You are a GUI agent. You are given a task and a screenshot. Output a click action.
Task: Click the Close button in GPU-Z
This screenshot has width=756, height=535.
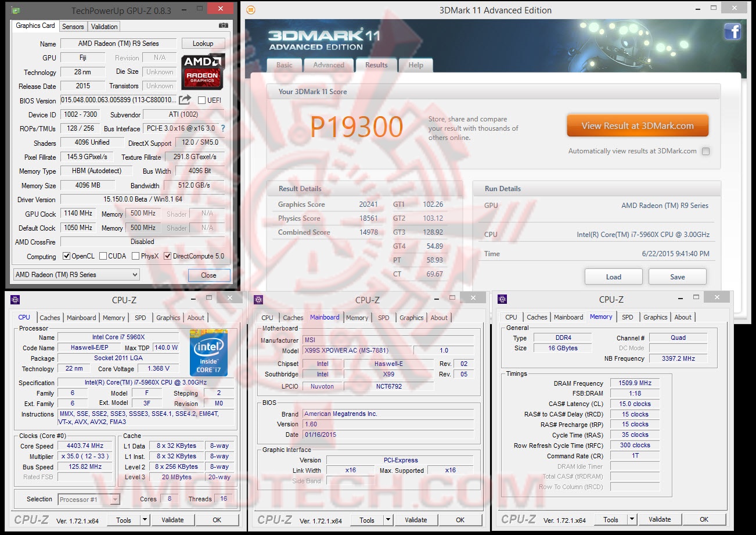click(208, 275)
